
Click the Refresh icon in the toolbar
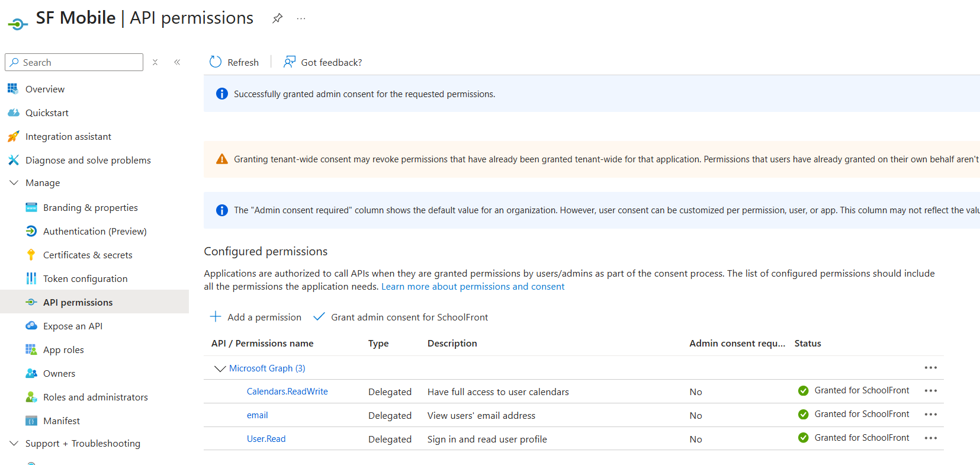pyautogui.click(x=216, y=62)
